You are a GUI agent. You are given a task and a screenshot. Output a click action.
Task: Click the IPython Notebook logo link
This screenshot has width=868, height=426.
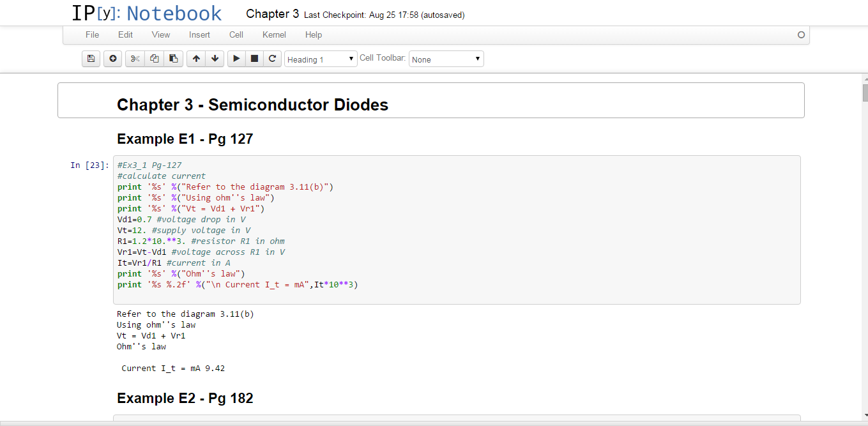point(146,13)
